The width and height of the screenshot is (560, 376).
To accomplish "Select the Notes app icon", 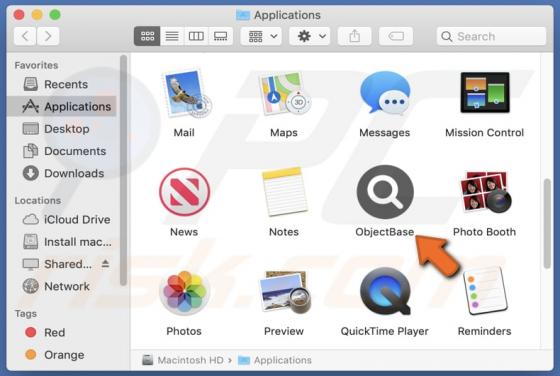I will pos(284,192).
